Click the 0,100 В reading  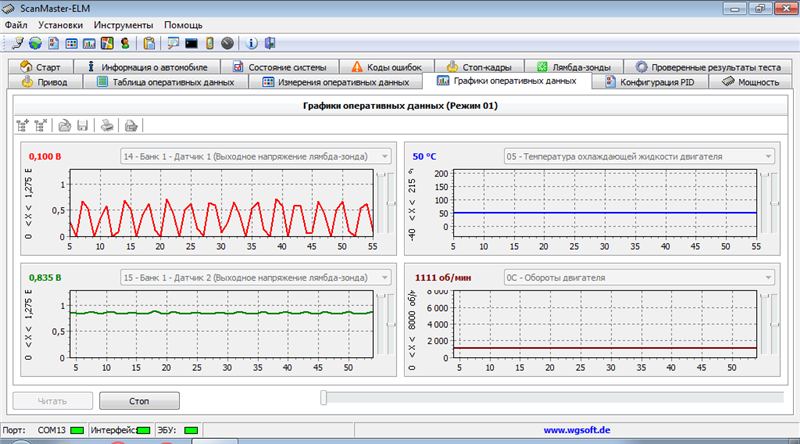coord(45,157)
